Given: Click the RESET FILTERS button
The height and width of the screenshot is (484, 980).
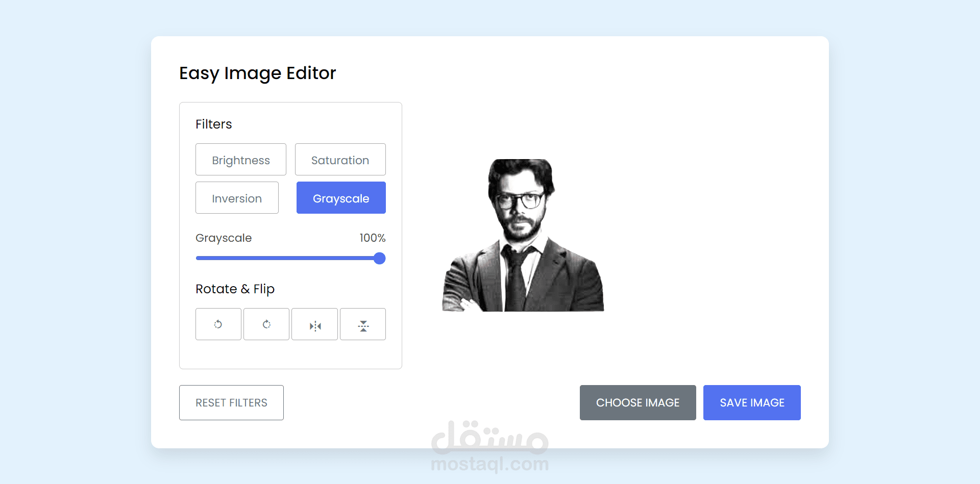Looking at the screenshot, I should click(x=231, y=402).
